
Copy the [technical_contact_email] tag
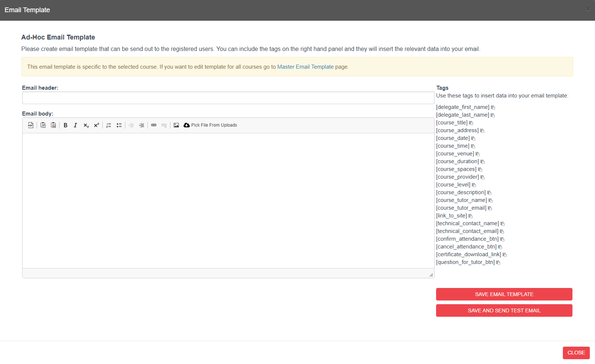[502, 231]
